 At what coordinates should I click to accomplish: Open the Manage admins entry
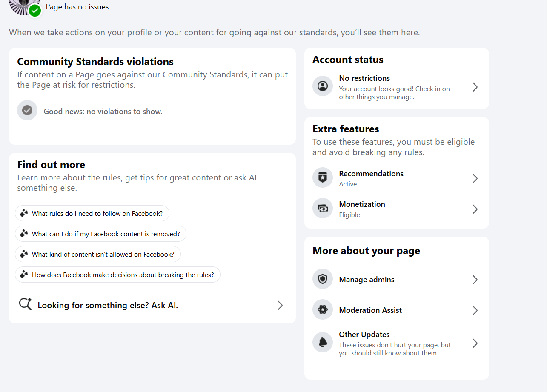[x=367, y=280]
